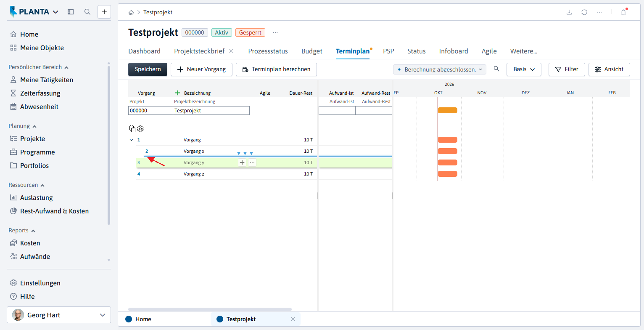Screen dimensions: 644x330
Task: Open the Filter button
Action: point(567,69)
